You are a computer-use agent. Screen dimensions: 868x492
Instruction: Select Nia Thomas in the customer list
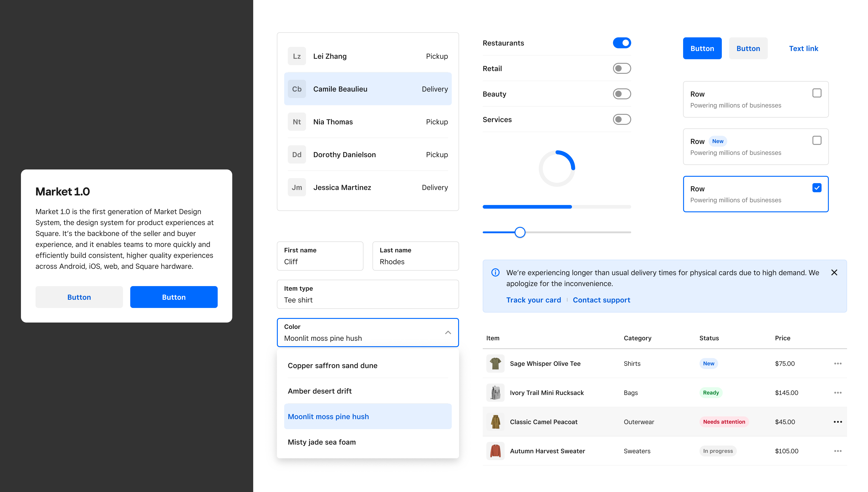(368, 121)
